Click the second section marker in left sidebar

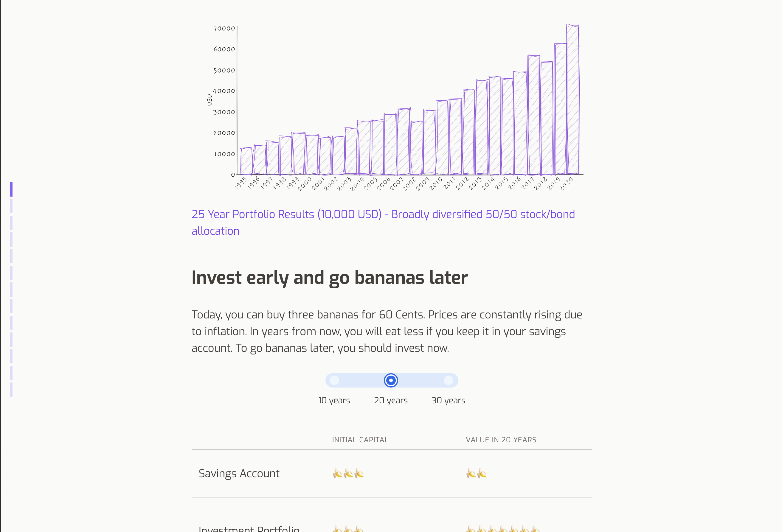tap(11, 206)
